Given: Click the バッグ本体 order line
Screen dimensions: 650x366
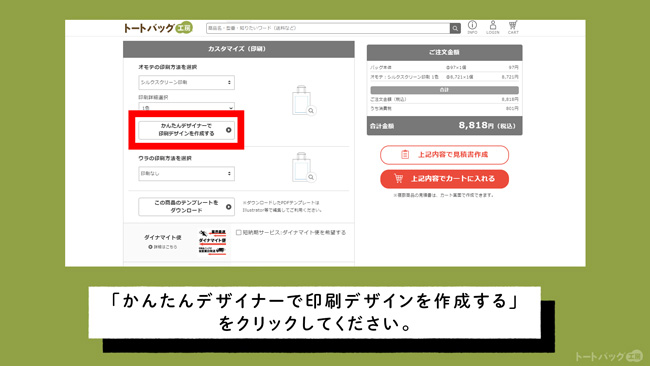Looking at the screenshot, I should (444, 67).
